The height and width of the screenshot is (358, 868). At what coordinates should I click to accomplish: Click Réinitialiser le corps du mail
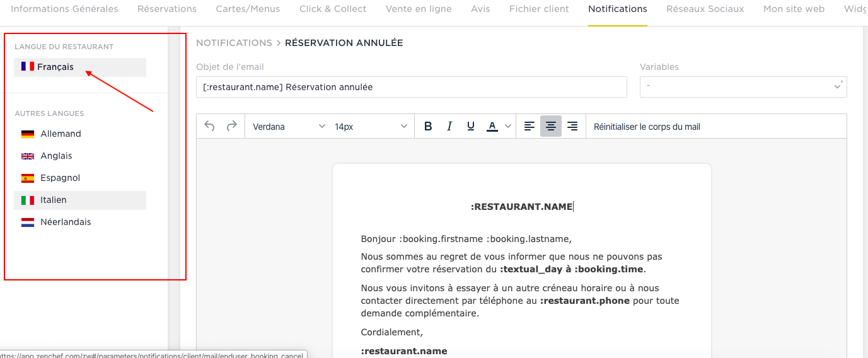(647, 127)
